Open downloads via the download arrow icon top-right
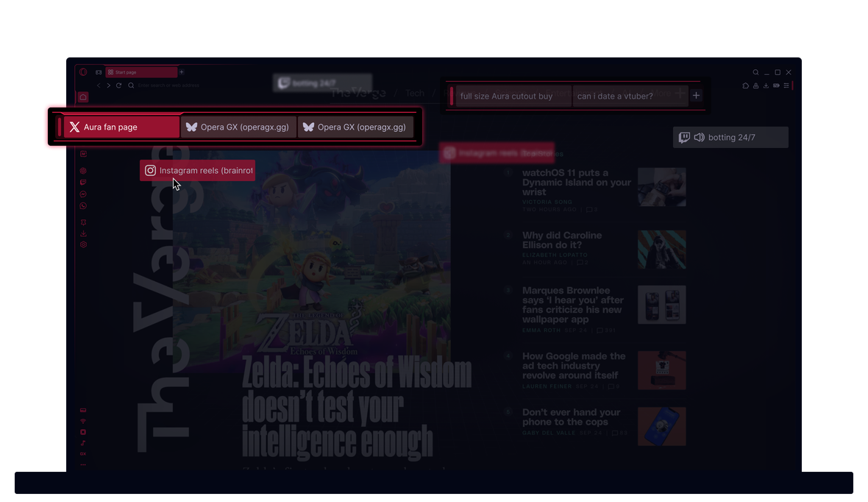This screenshot has width=868, height=502. point(766,85)
